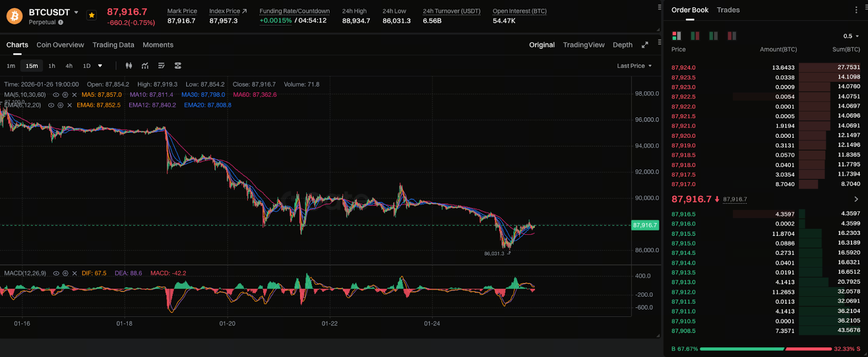
Task: Click the Amount(BTC) column header
Action: point(778,49)
